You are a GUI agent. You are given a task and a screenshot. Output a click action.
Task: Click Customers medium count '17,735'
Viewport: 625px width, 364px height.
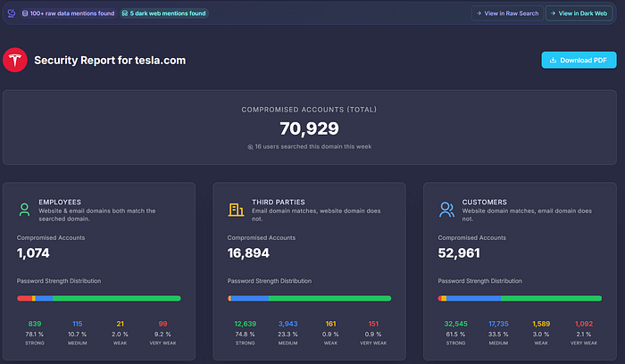pyautogui.click(x=498, y=324)
